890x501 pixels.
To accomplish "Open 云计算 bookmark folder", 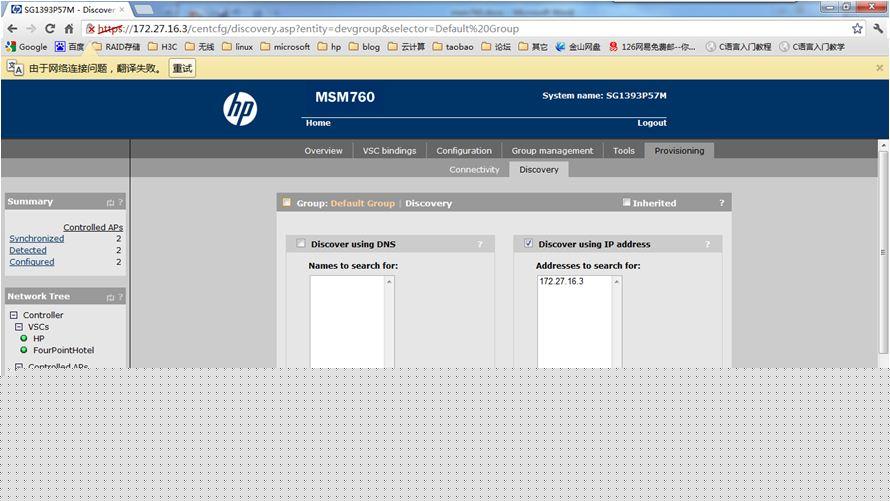I will tap(406, 47).
